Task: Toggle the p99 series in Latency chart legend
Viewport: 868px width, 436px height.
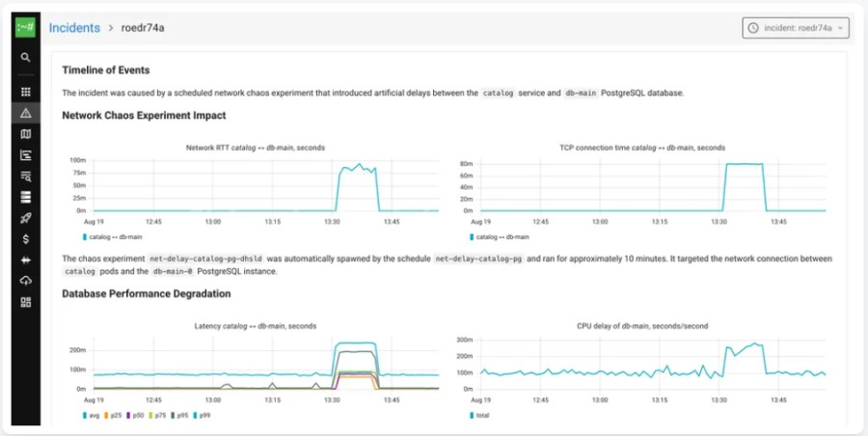Action: 202,415
